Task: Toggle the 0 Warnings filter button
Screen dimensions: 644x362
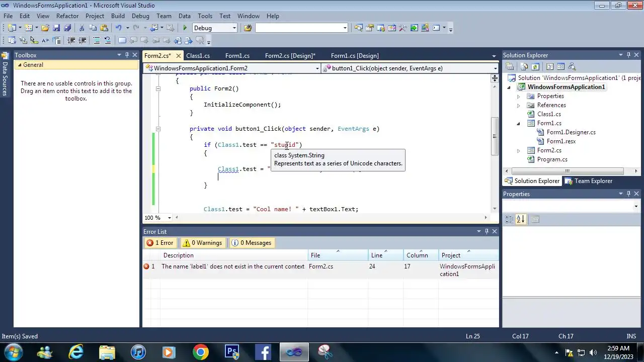Action: pos(202,243)
